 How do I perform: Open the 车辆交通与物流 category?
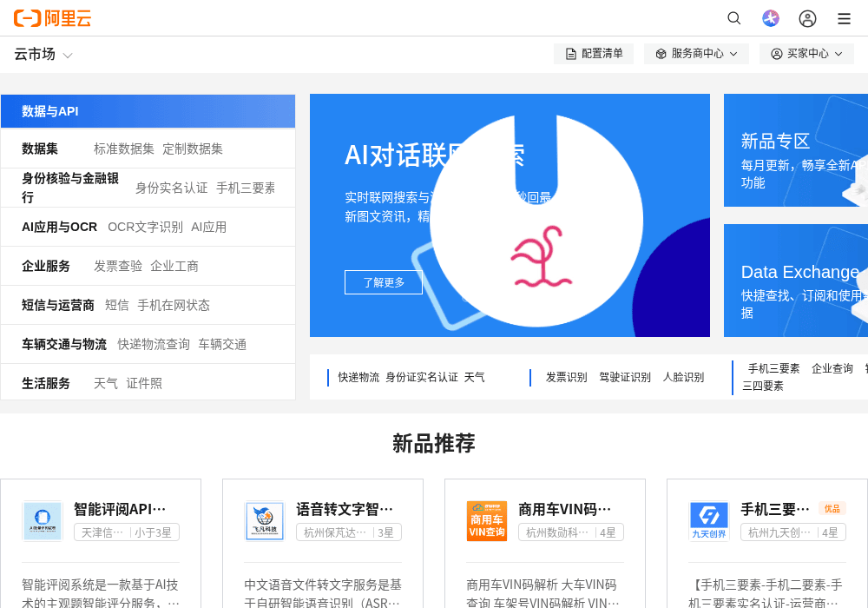(x=64, y=345)
